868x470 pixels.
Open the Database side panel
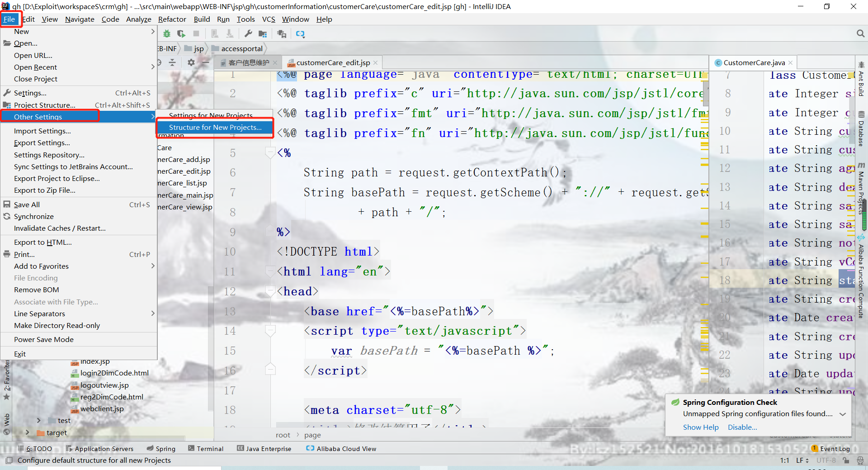861,129
